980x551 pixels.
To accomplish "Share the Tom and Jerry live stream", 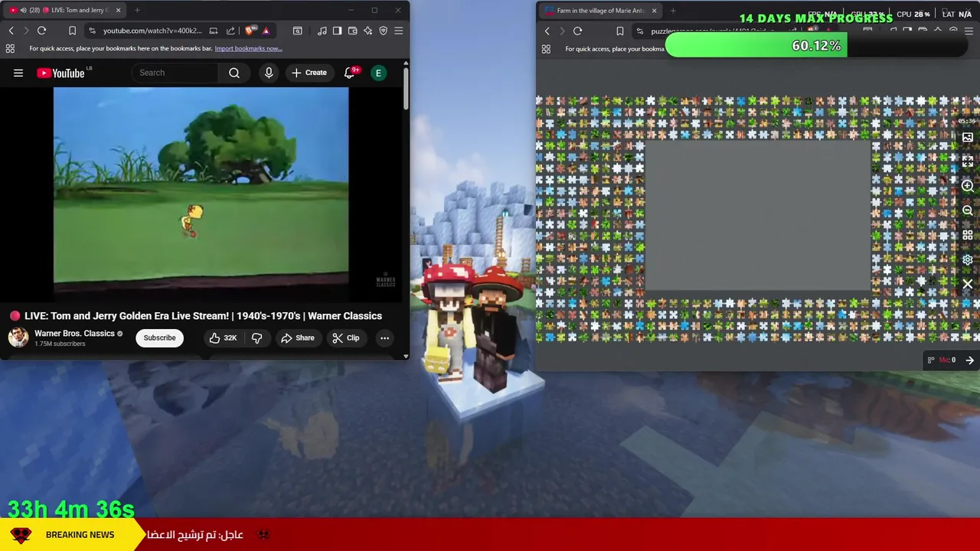I will [x=298, y=337].
